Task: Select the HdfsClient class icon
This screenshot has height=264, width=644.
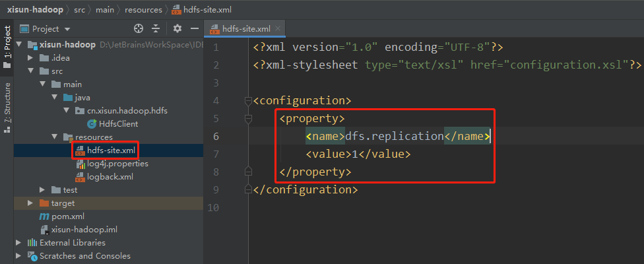Action: click(x=92, y=123)
